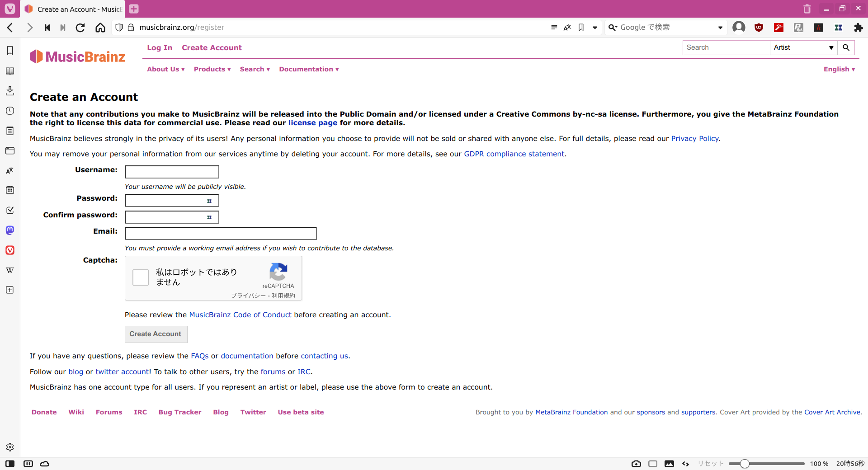Submit the Create Account button

[x=156, y=334]
